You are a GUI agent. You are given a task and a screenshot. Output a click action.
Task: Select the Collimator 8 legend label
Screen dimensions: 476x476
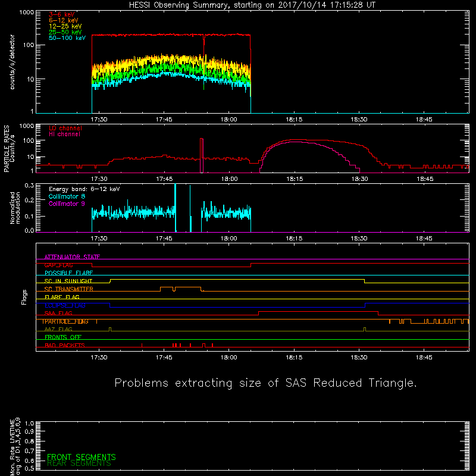click(67, 196)
